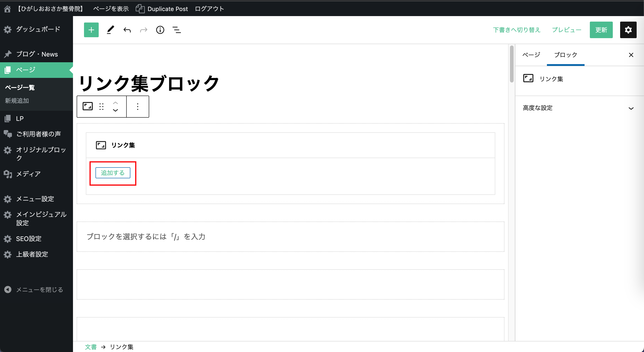
Task: Switch to the ページ sidebar tab
Action: tap(531, 55)
